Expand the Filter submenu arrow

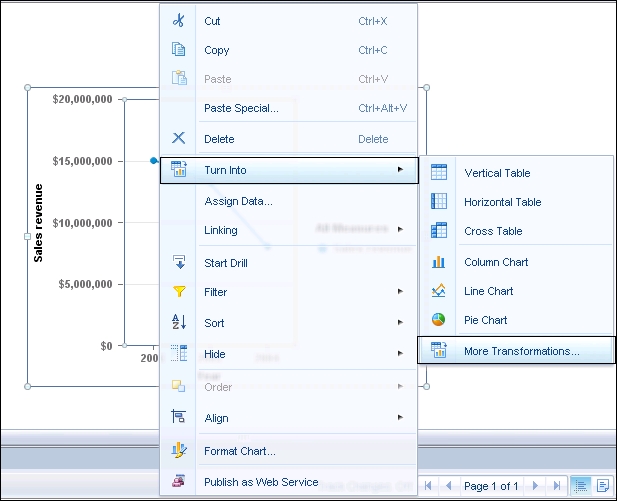click(x=400, y=292)
